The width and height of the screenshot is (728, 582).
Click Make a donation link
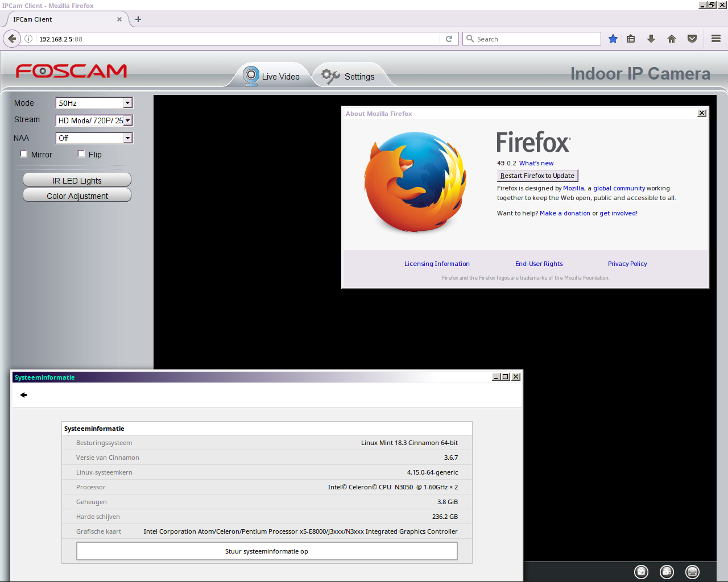565,213
